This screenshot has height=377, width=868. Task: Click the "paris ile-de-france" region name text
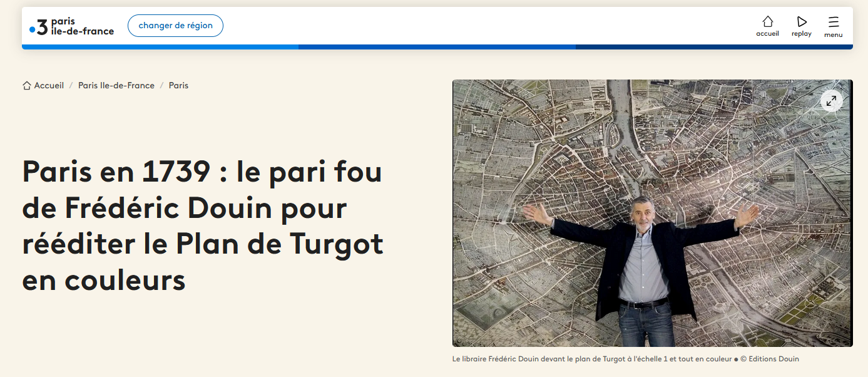click(82, 26)
